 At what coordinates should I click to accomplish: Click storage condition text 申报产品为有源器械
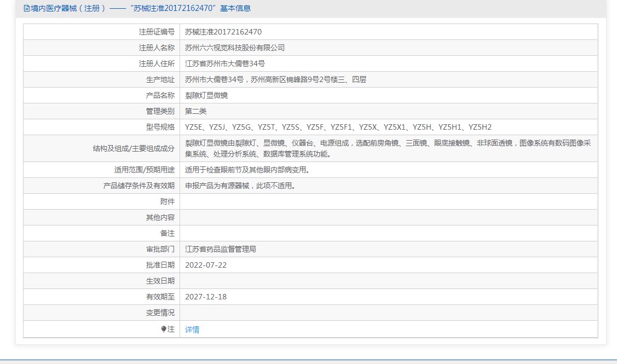pos(241,186)
